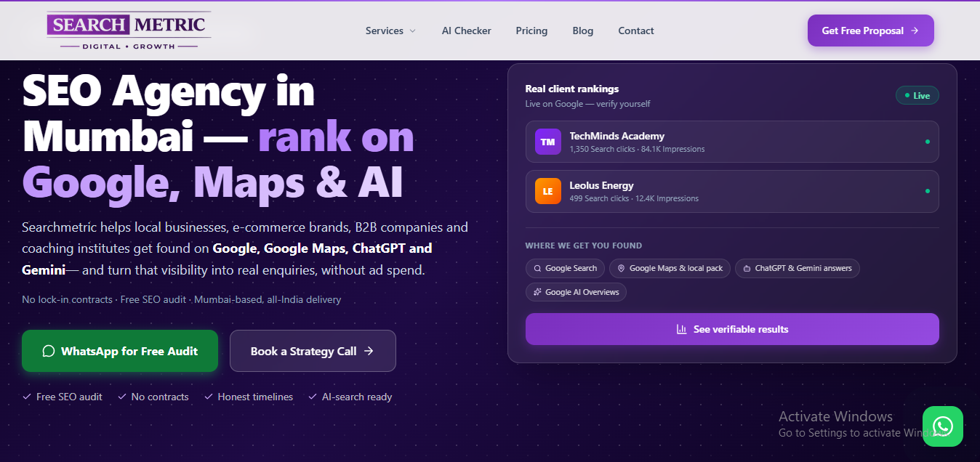
Task: Open the floating WhatsApp chat icon
Action: [x=942, y=426]
